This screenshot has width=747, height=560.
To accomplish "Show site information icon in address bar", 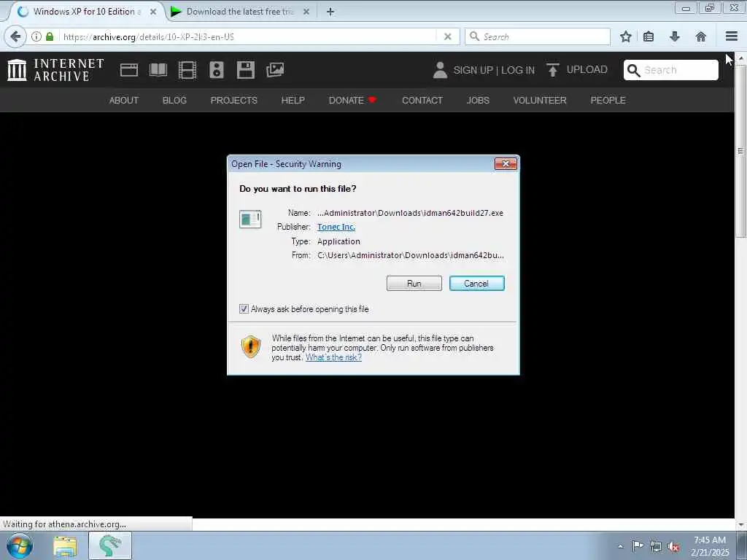I will pos(36,36).
